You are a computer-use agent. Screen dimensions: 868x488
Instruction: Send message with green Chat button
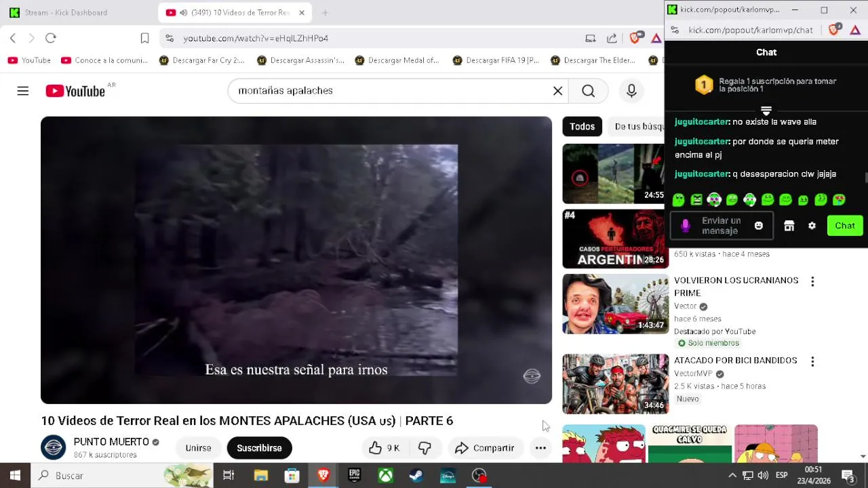tap(845, 226)
